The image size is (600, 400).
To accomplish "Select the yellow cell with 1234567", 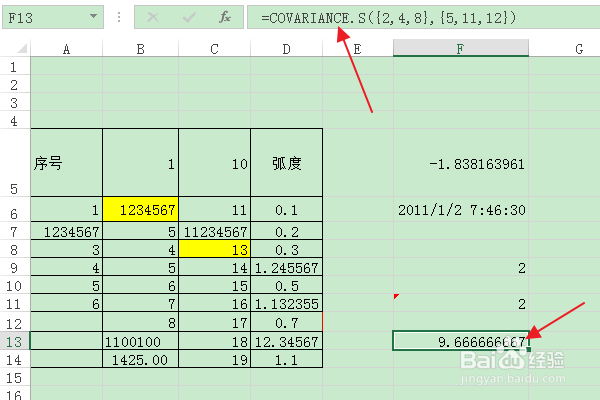I will (140, 209).
